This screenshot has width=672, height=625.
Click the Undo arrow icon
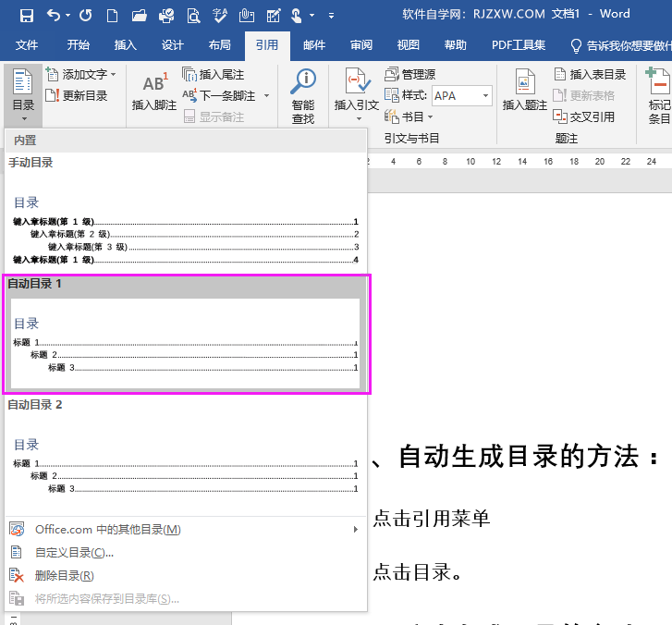click(54, 16)
